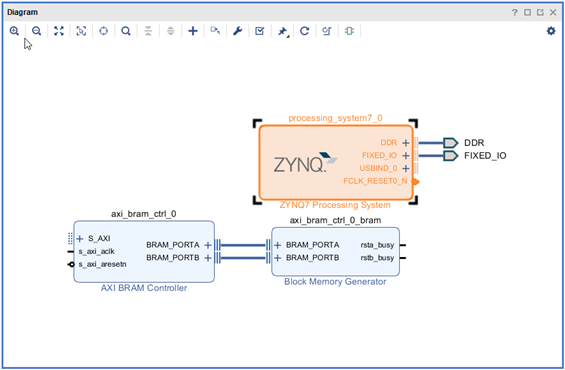Open Customize Block via wrench icon
This screenshot has width=565, height=370.
pyautogui.click(x=237, y=31)
